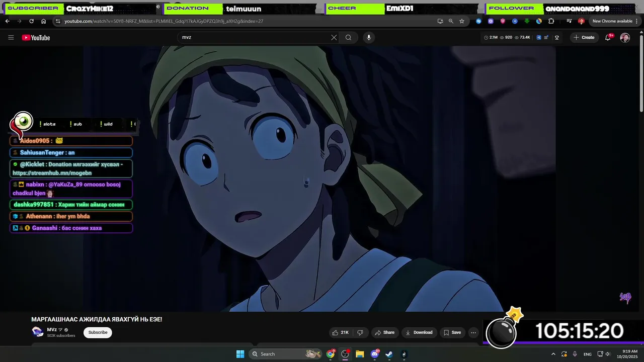
Task: Open the Chrome extensions puzzle icon
Action: coord(551,21)
